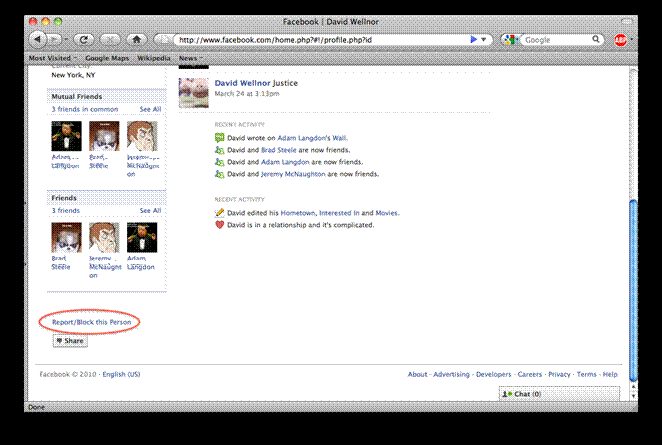Click Report/Block this Person link

coord(91,322)
